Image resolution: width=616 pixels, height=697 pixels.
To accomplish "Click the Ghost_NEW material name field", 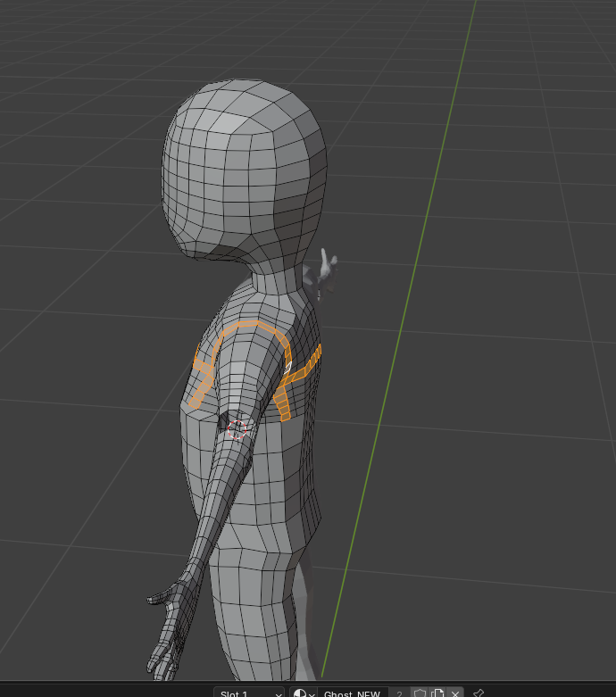I will pos(353,693).
